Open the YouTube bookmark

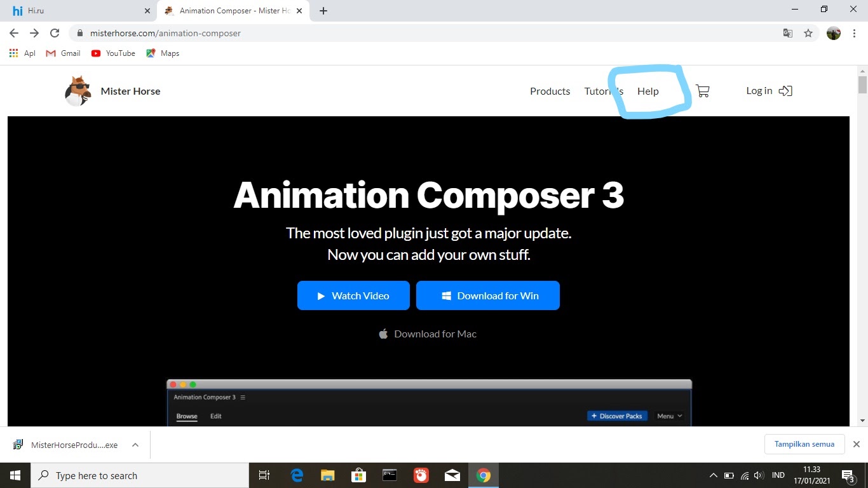click(x=113, y=53)
